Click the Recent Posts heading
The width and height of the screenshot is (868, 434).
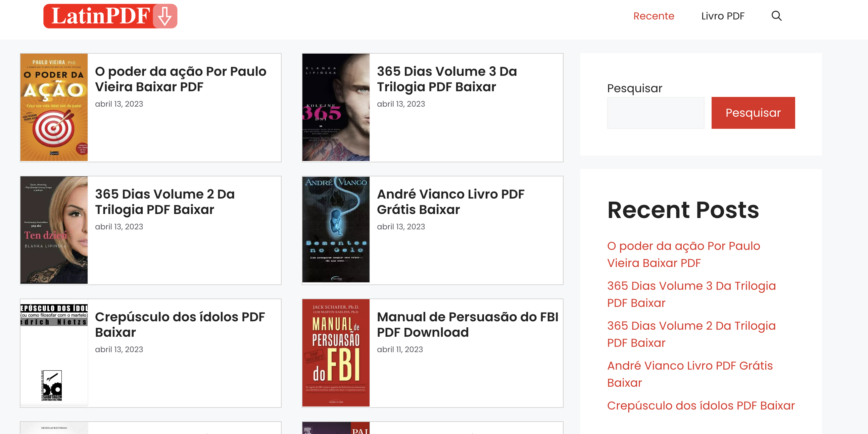683,210
